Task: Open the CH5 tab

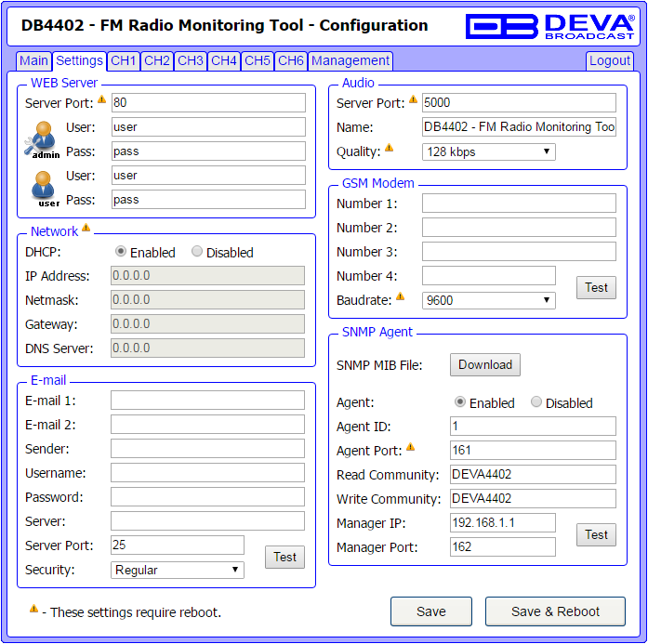Action: point(258,60)
